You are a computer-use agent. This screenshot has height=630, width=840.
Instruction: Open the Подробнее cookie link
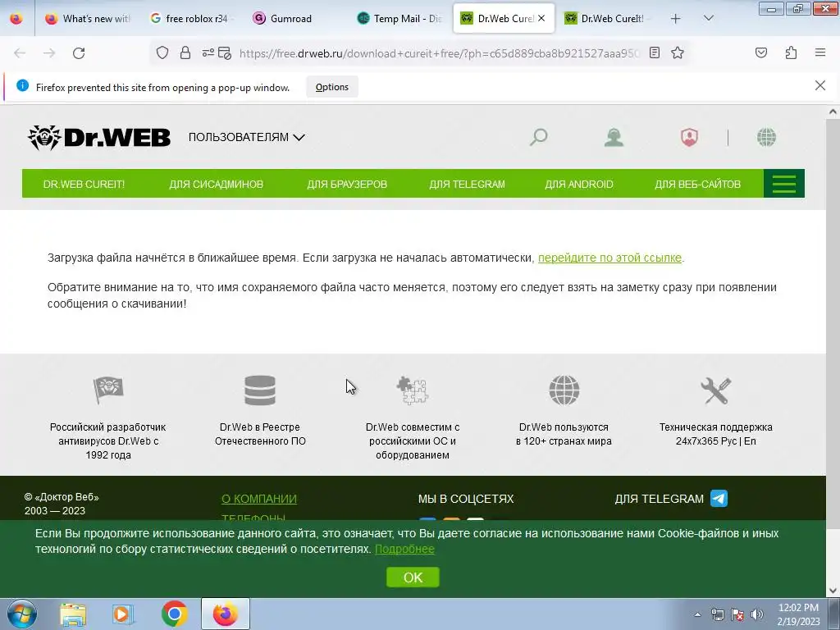tap(404, 549)
